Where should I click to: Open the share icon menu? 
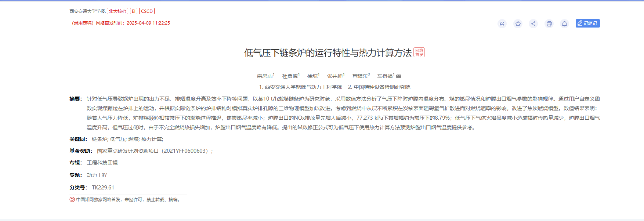(x=533, y=24)
